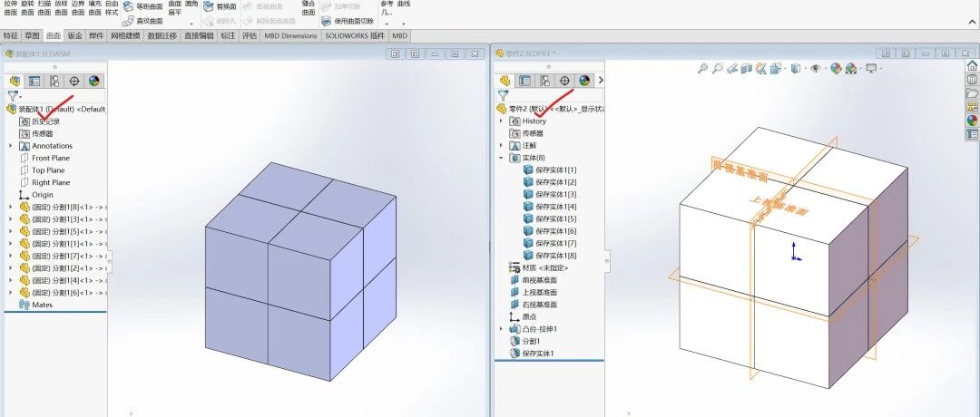Click Zoom to Area in part view toolbar
This screenshot has height=417, width=980.
pyautogui.click(x=718, y=69)
